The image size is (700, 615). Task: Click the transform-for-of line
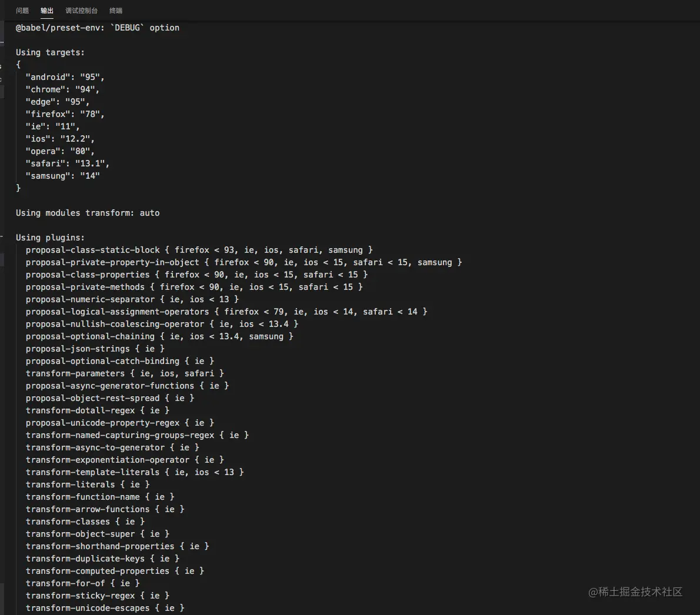[82, 583]
